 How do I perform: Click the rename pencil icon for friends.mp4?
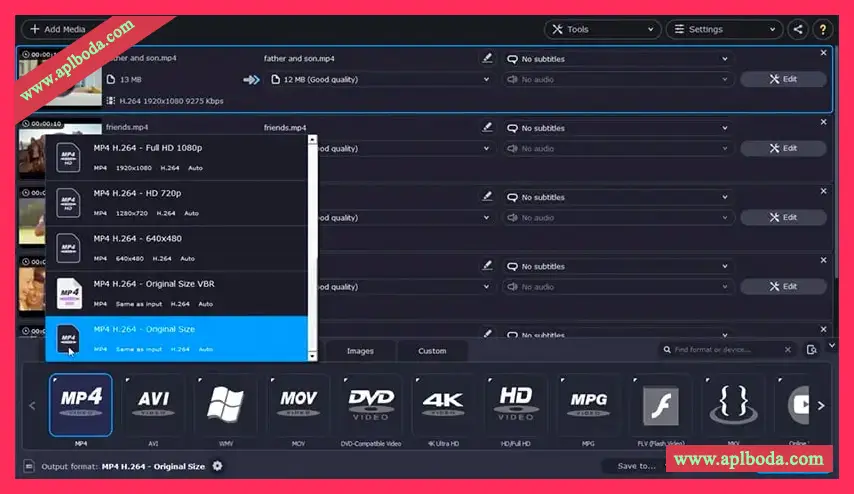coord(487,128)
